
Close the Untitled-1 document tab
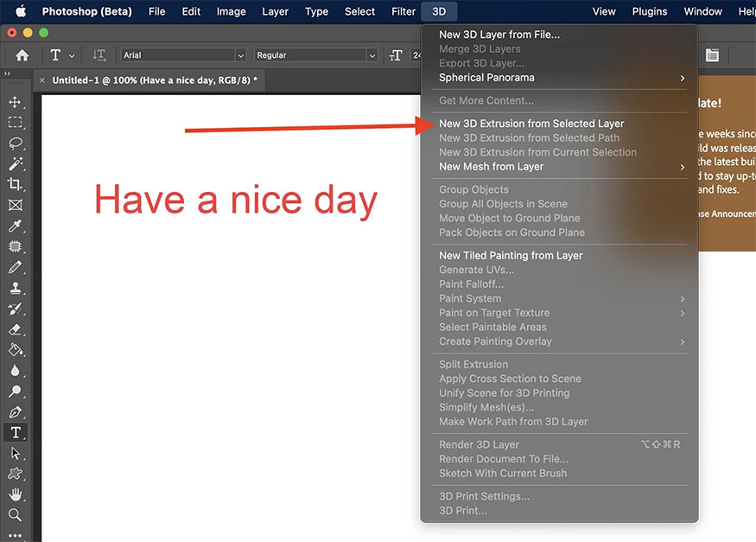[42, 80]
